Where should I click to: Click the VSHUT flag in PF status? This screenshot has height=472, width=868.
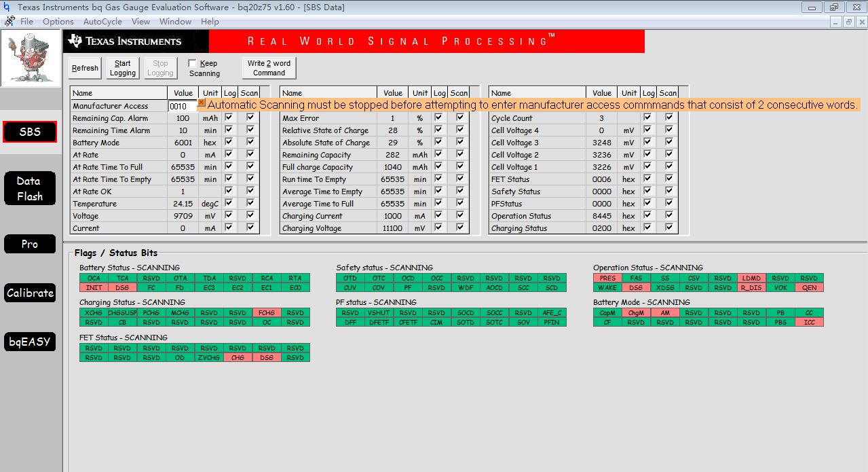(x=379, y=313)
